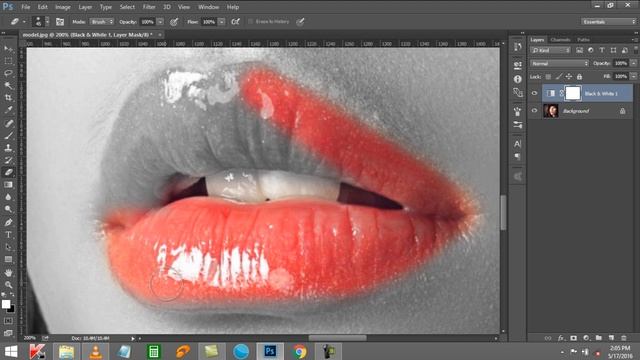Click the Link layers icon

[548, 338]
